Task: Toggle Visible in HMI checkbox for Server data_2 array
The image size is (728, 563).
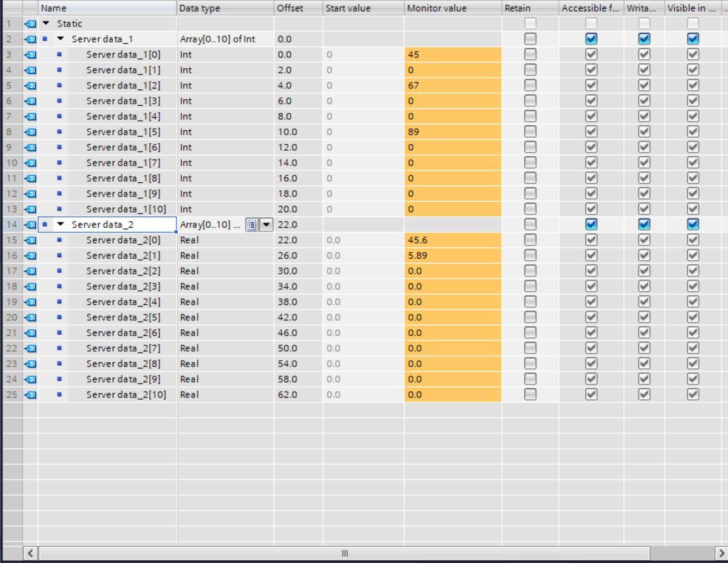Action: click(693, 224)
